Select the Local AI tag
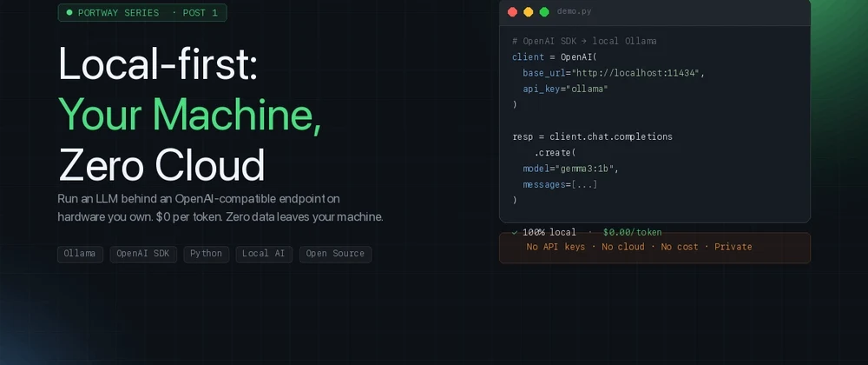The height and width of the screenshot is (365, 868). coord(264,254)
